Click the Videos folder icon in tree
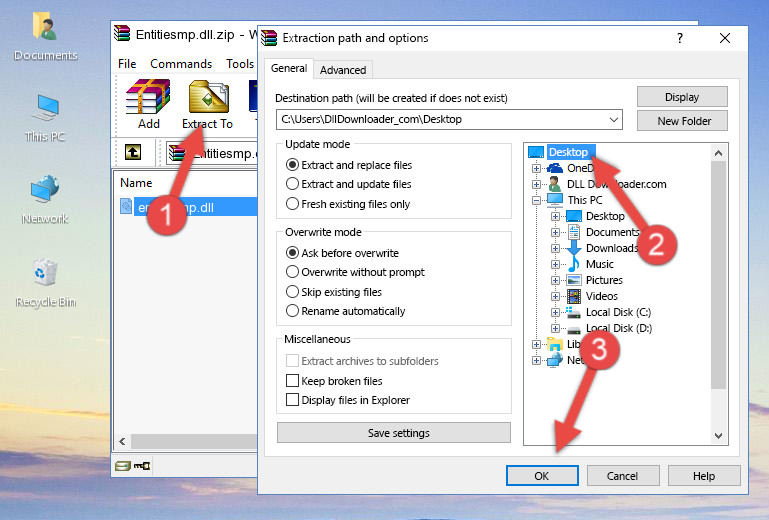 click(x=574, y=296)
